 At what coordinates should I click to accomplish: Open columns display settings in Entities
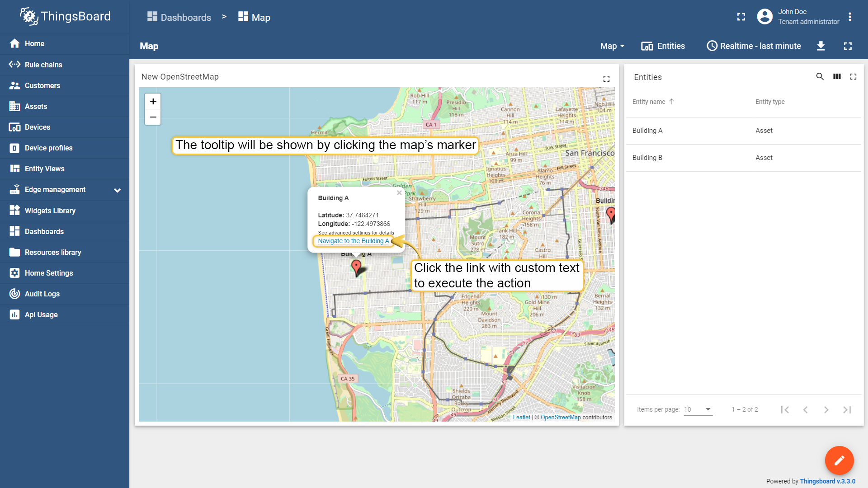(x=837, y=77)
